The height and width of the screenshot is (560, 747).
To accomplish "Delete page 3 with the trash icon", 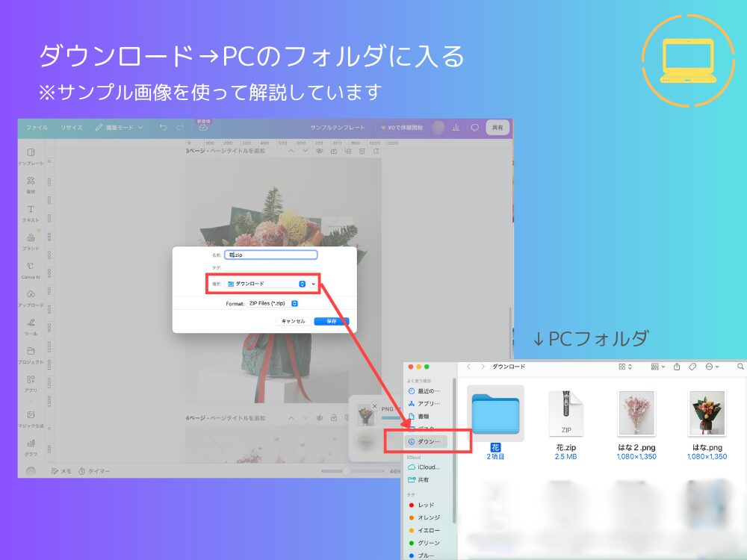I will point(362,151).
